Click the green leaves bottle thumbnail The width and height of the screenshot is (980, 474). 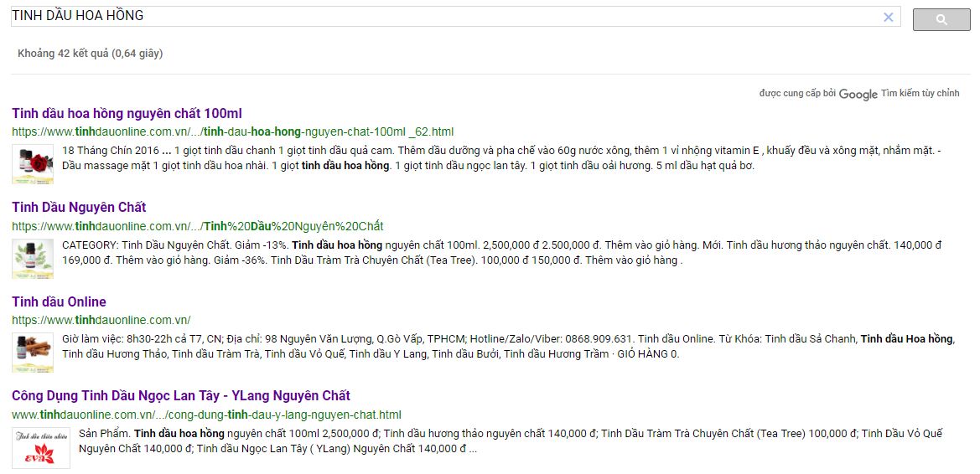tap(33, 258)
